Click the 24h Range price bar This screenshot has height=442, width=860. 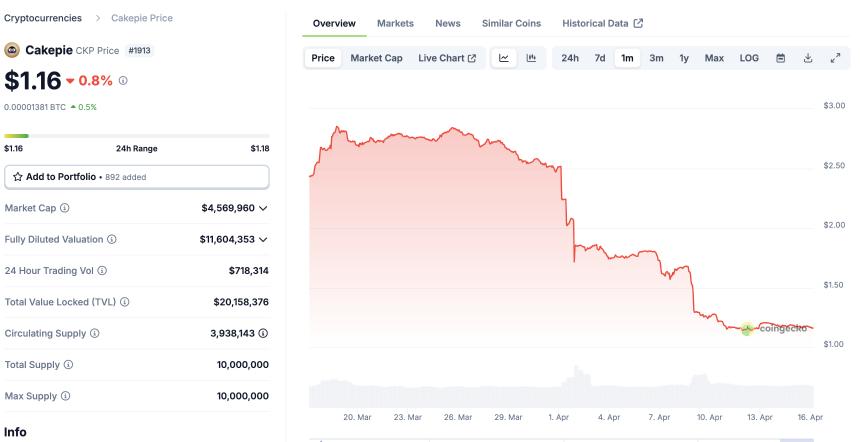point(137,135)
